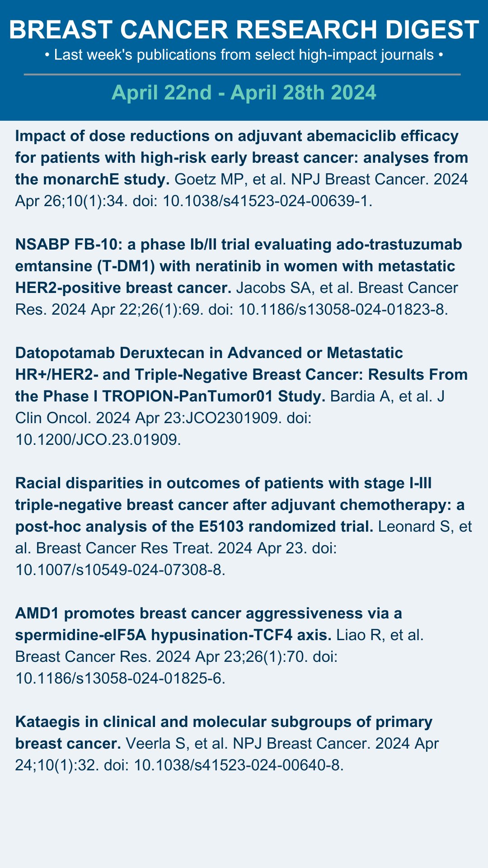Click the subtitle about last week's publications
The width and height of the screenshot is (488, 868).
coord(244,55)
